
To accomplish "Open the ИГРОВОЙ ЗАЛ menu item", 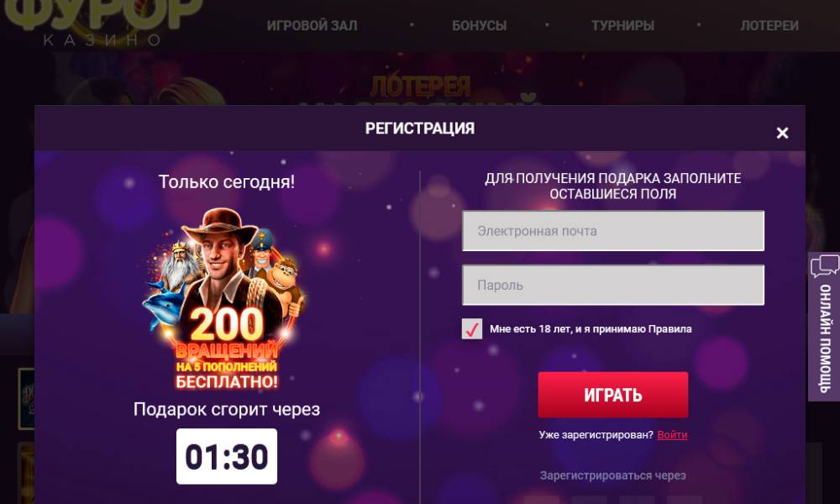I will point(312,25).
